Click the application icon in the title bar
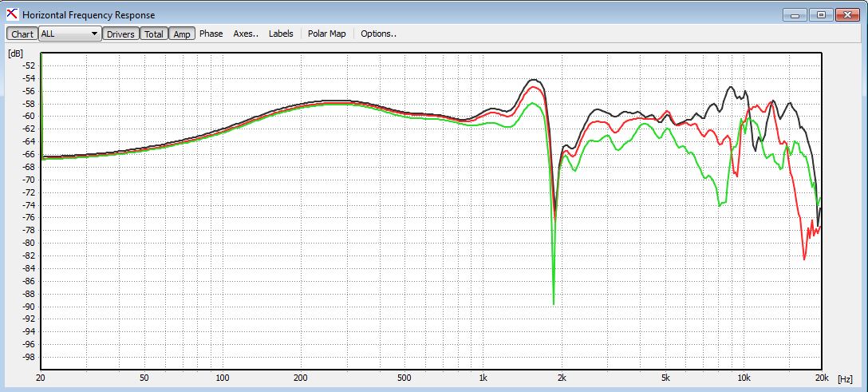This screenshot has height=392, width=868. coord(12,15)
